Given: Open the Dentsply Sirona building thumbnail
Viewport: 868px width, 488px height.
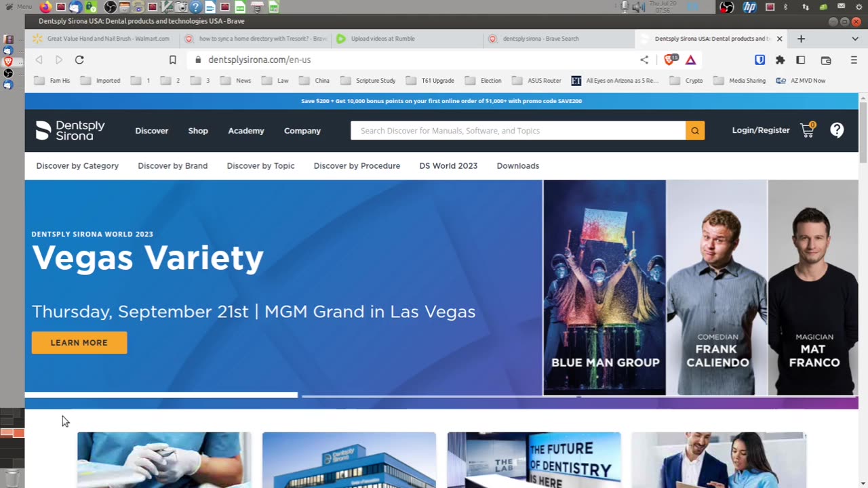Looking at the screenshot, I should 349,460.
